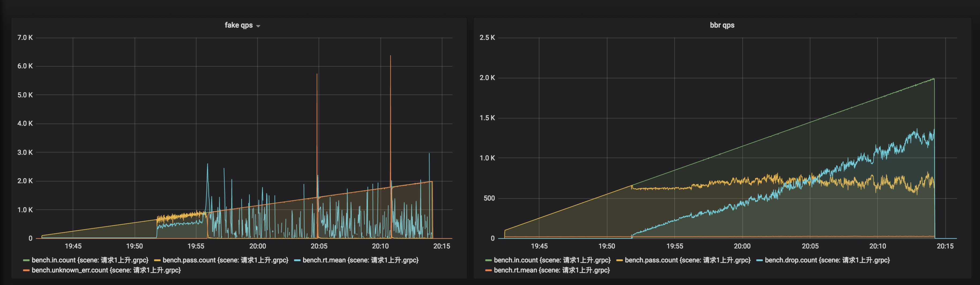Click the 500 y-axis label in bbr qps
980x285 pixels.
(x=489, y=198)
